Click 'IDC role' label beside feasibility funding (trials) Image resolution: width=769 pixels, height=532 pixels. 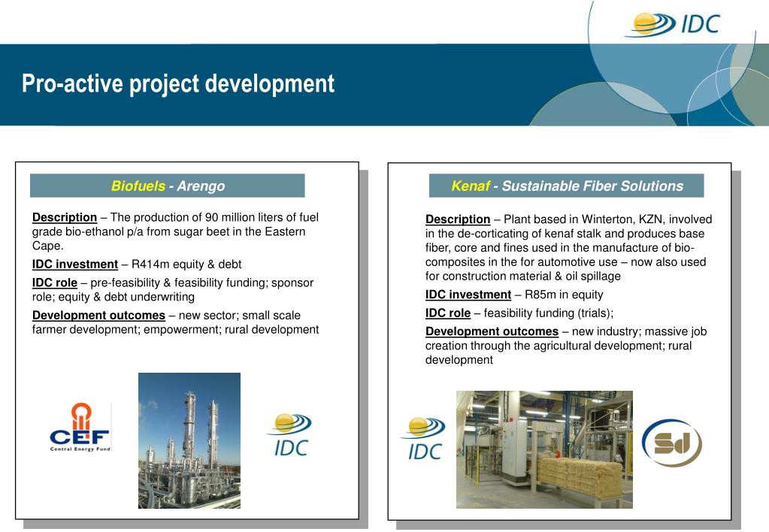click(448, 313)
